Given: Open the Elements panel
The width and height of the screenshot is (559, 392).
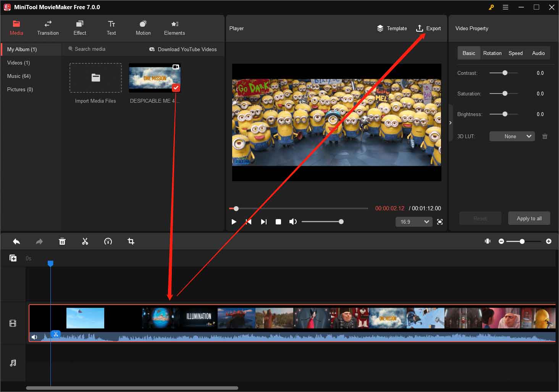Looking at the screenshot, I should point(174,27).
